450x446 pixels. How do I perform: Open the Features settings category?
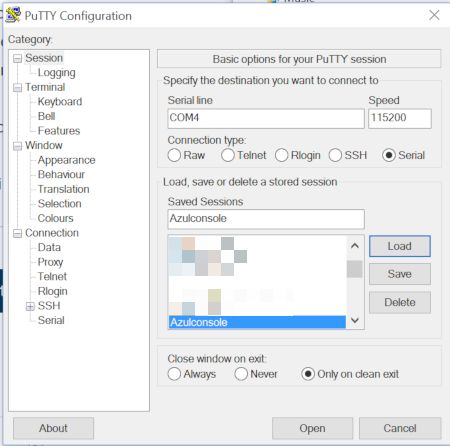59,131
